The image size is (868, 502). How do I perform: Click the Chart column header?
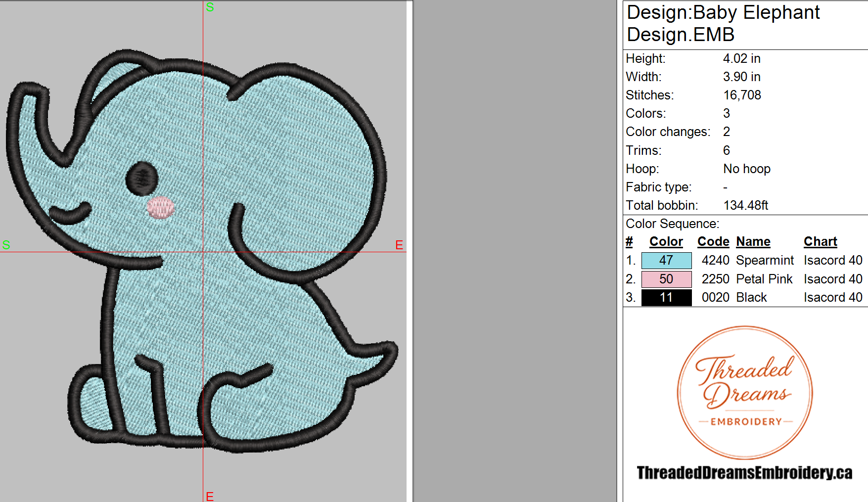coord(820,241)
